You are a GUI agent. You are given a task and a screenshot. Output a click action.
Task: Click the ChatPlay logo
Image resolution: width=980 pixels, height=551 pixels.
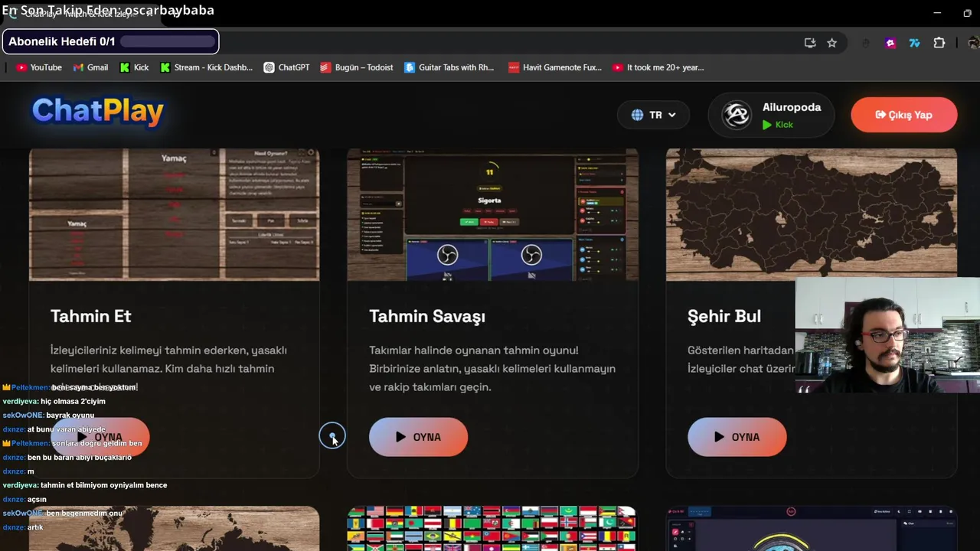click(x=98, y=111)
